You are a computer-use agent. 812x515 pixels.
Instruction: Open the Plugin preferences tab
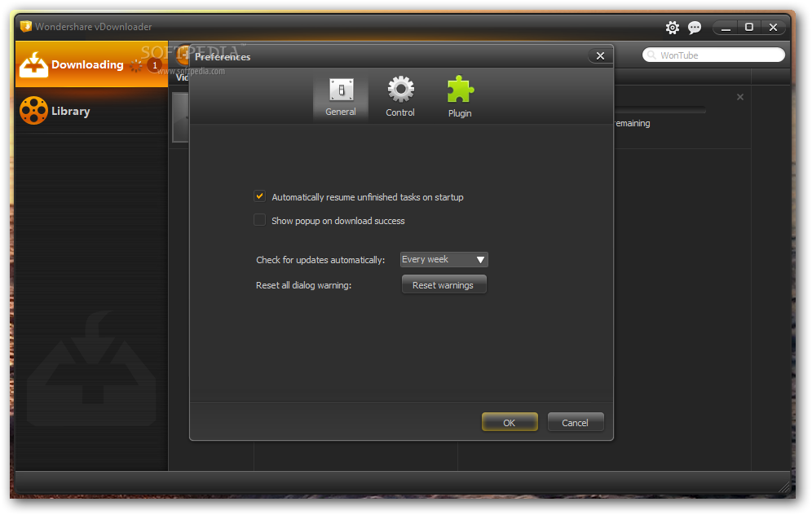click(460, 97)
